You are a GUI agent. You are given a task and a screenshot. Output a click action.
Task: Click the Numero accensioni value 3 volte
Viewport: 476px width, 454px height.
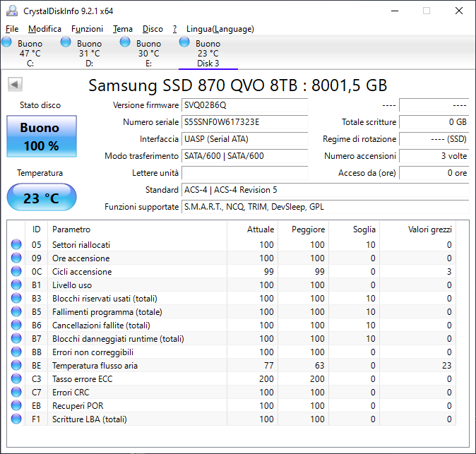pos(434,156)
